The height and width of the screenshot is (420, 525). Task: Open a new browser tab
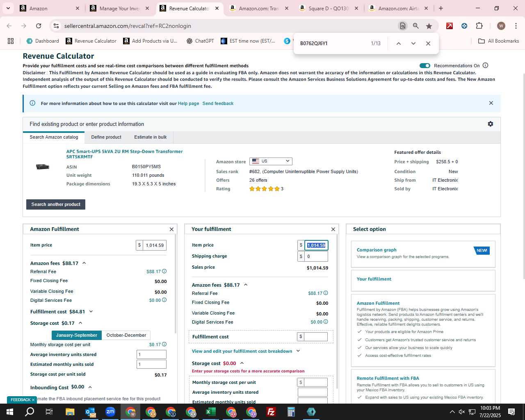click(x=441, y=8)
